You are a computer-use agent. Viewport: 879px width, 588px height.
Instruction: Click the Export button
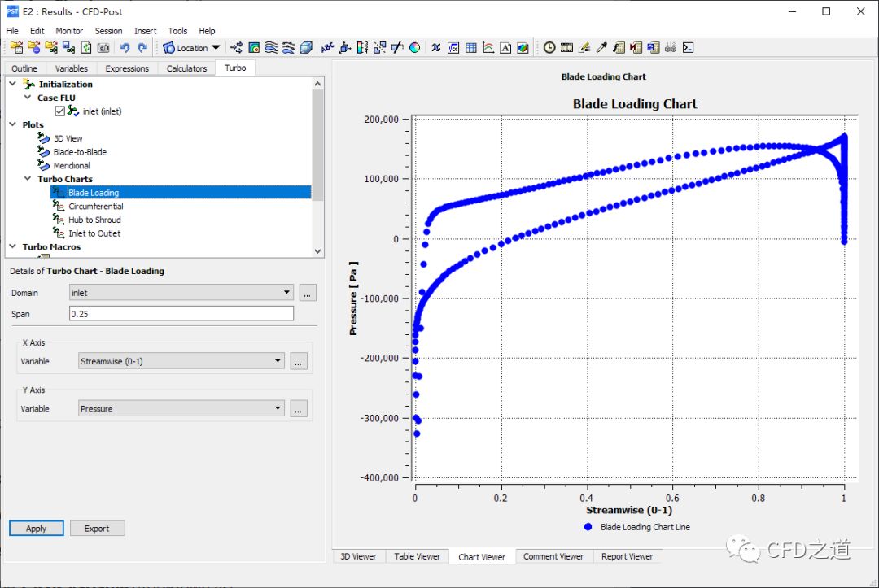pos(97,529)
